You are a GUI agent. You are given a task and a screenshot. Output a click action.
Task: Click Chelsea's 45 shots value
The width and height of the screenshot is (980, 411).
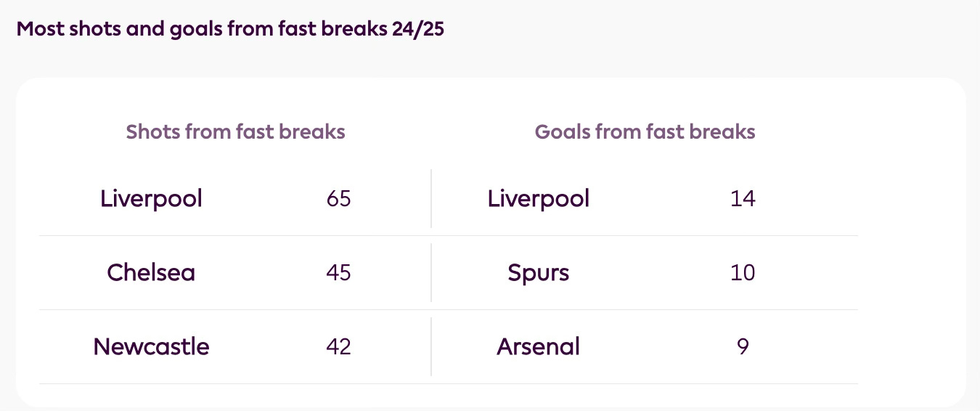click(338, 272)
